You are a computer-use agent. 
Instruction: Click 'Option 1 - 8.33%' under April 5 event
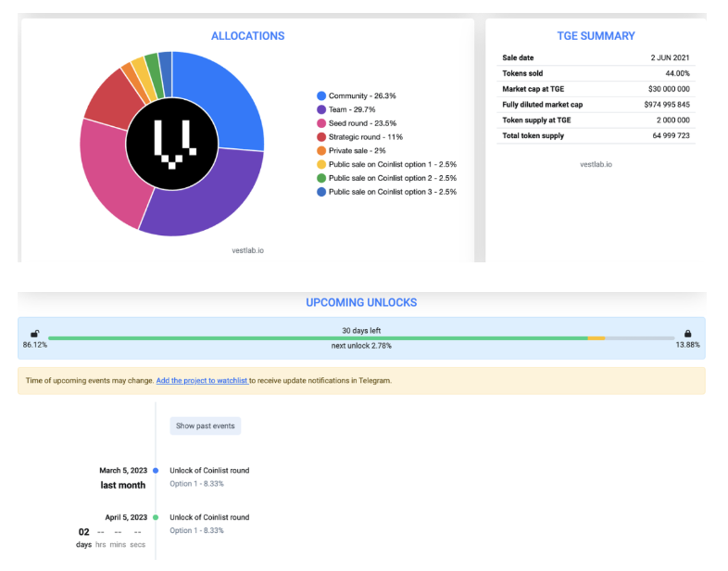point(197,530)
